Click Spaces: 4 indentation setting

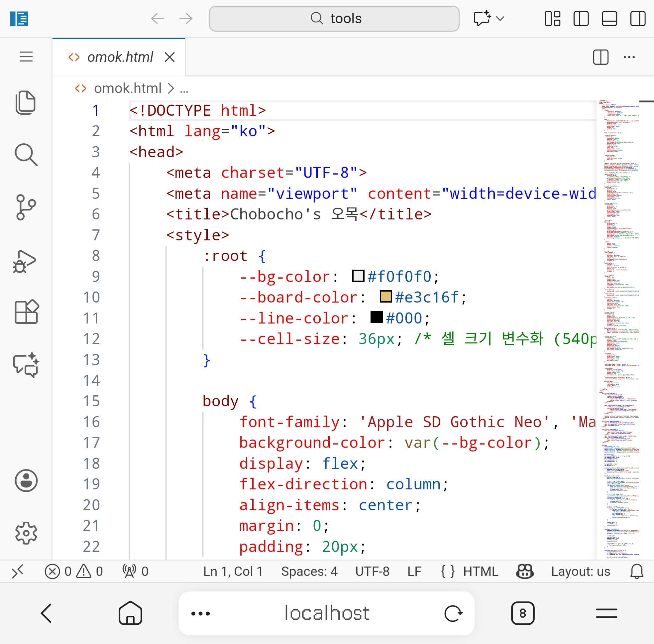point(309,571)
